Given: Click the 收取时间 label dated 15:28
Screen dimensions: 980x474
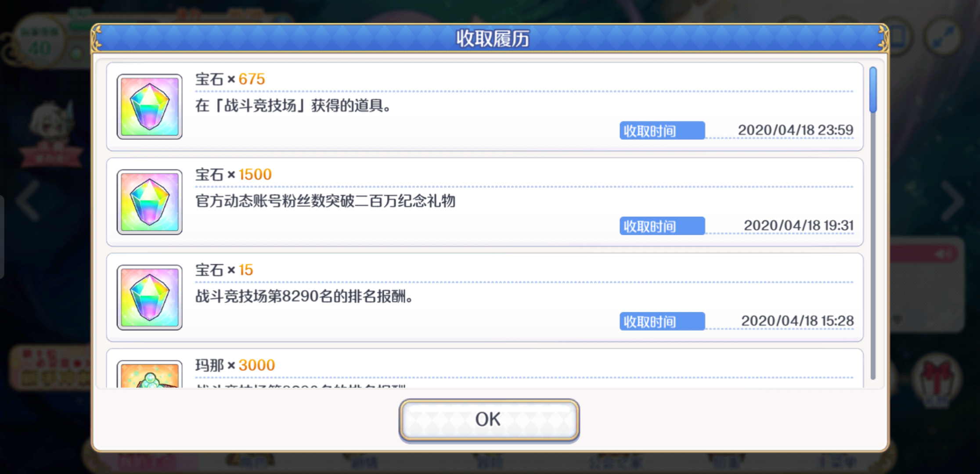Looking at the screenshot, I should (x=662, y=321).
